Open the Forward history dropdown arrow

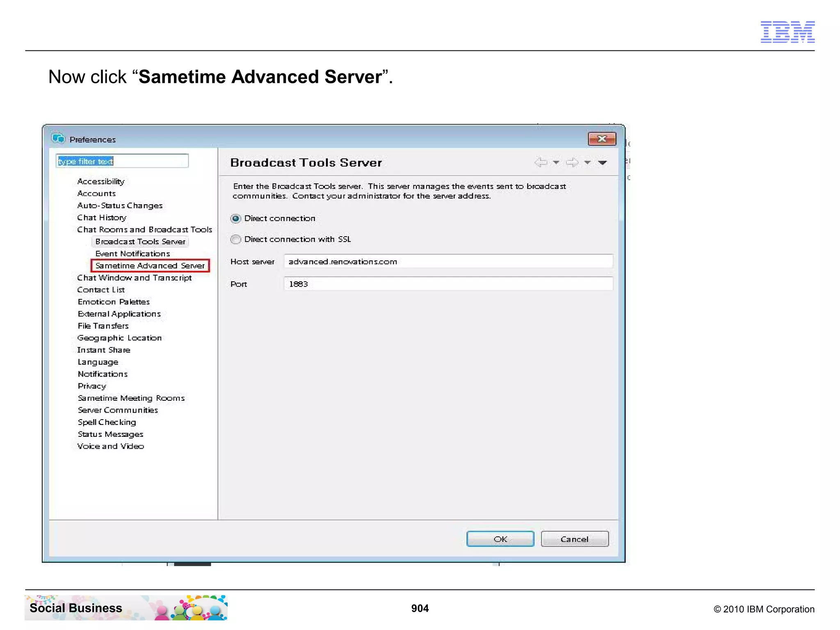click(587, 162)
